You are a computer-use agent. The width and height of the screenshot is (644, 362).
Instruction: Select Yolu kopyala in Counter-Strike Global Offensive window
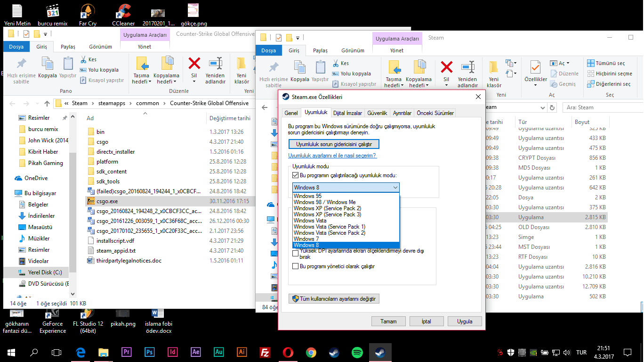(x=99, y=70)
